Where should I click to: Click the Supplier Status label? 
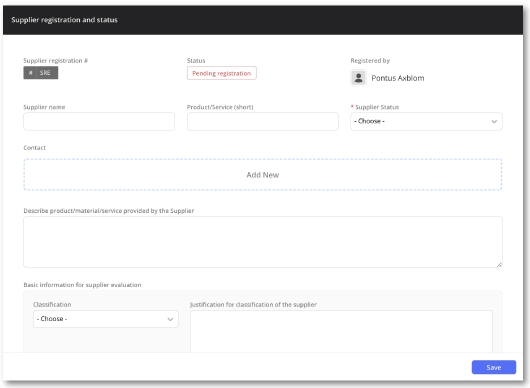pos(377,107)
